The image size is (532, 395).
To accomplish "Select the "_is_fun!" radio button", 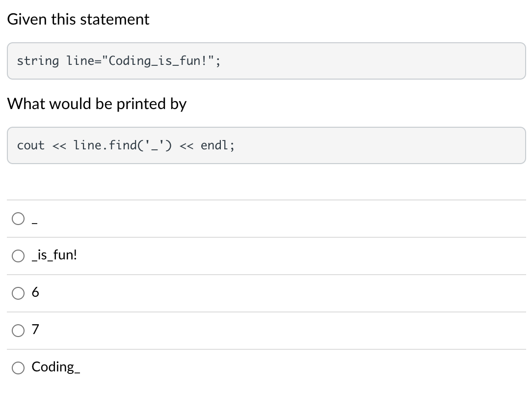I will pos(18,256).
